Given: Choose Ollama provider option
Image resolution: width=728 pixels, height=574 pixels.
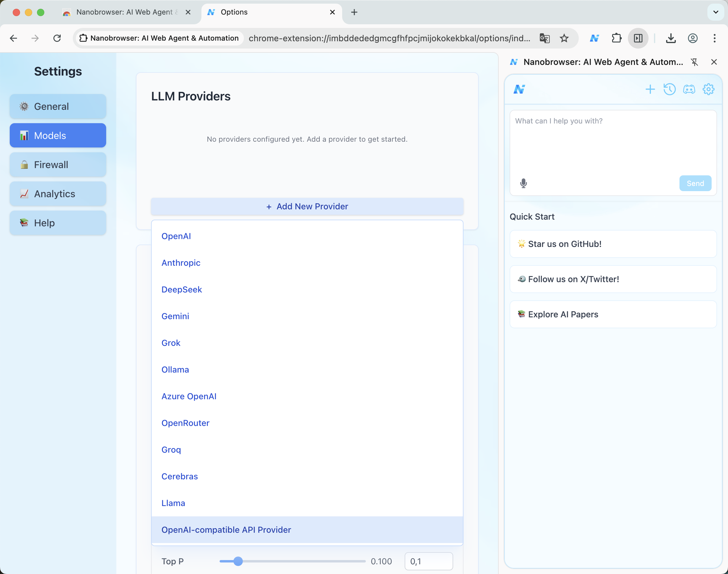Looking at the screenshot, I should click(307, 370).
